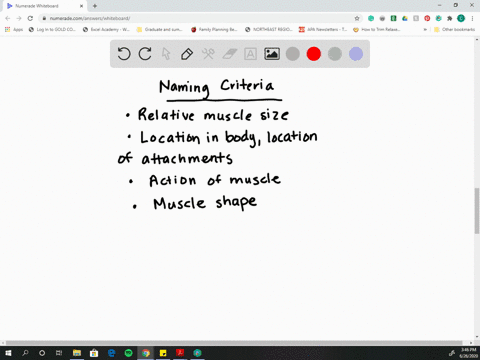Screen dimensions: 480x360
Task: Open Adobe Acrobat from the taskbar
Action: 180,353
